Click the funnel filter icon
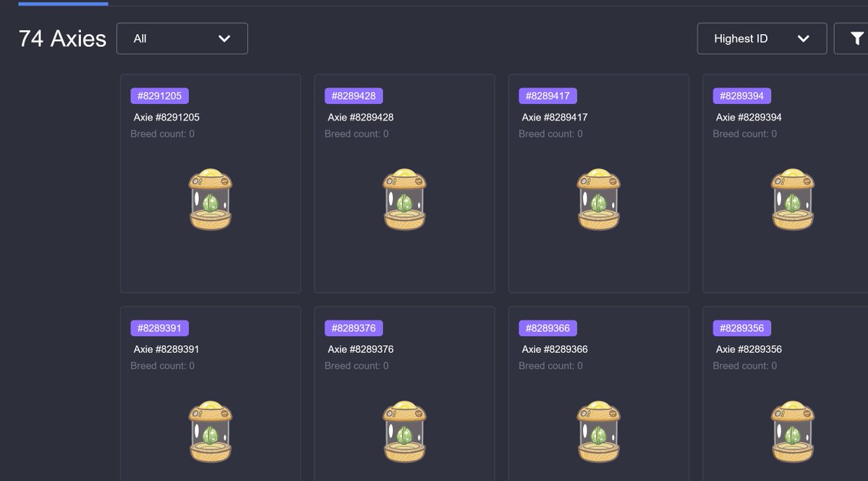The width and height of the screenshot is (868, 481). [856, 38]
